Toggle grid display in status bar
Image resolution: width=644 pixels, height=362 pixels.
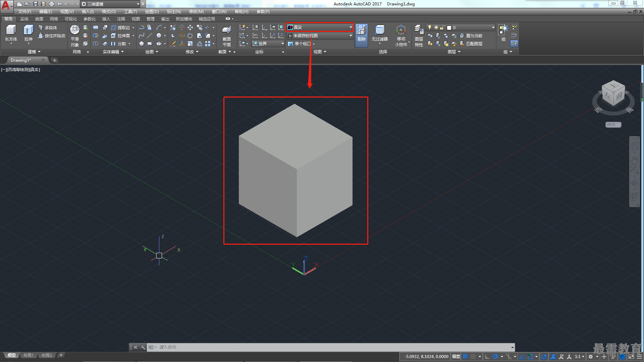click(x=465, y=357)
